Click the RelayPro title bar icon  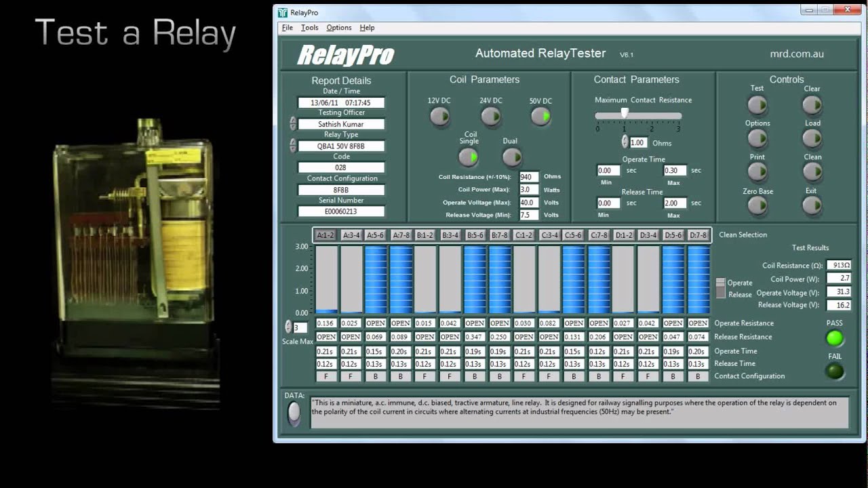click(283, 12)
